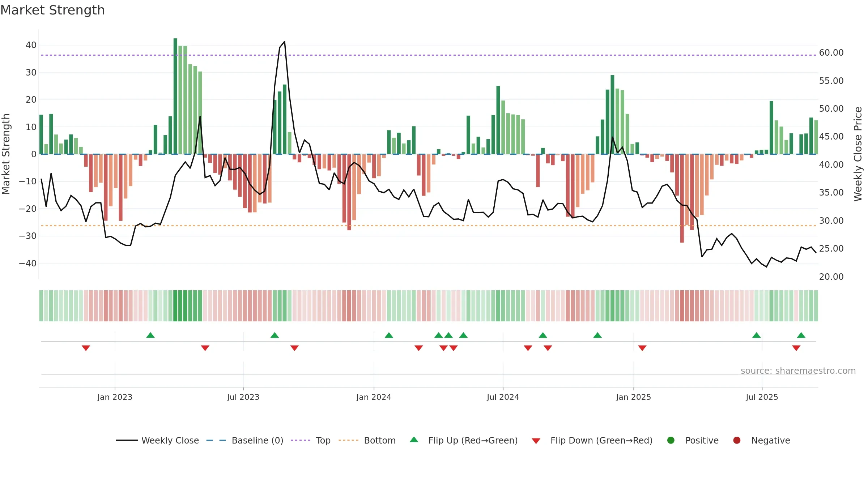
Task: Click the Jul 2025 axis label
Action: (x=762, y=397)
